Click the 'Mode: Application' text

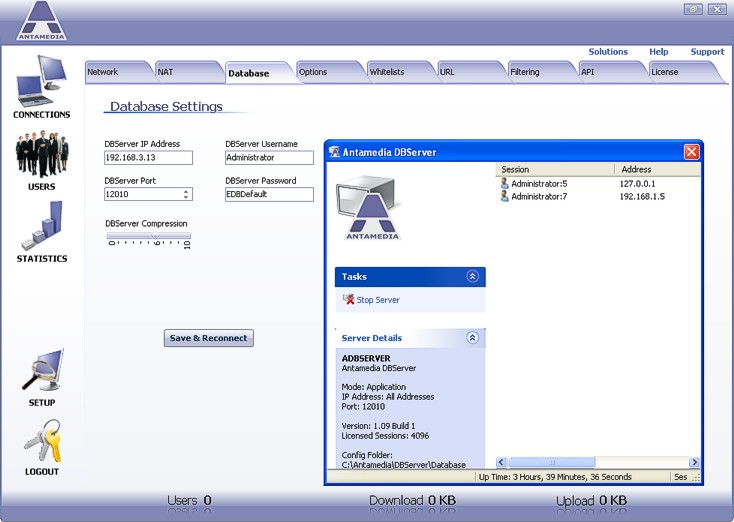point(374,387)
